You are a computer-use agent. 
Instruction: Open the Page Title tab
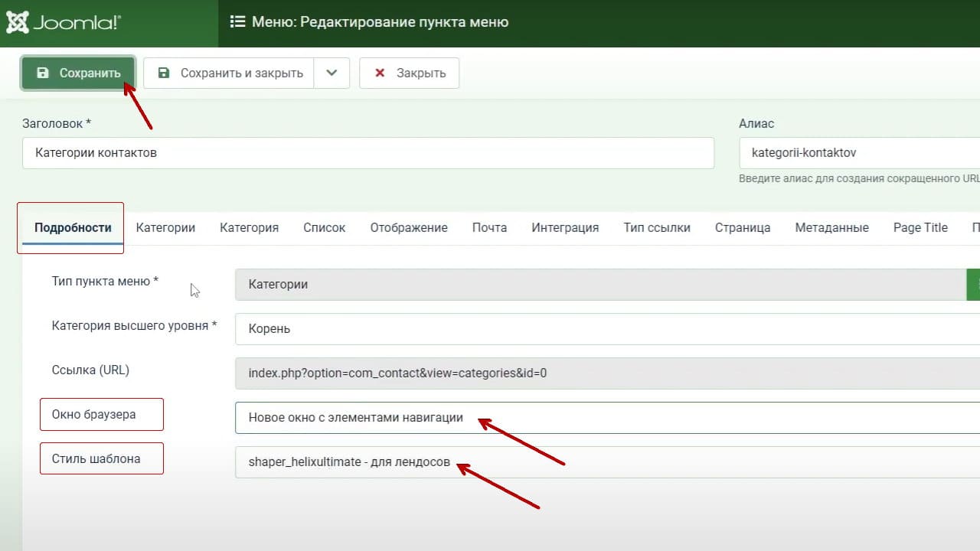coord(920,228)
